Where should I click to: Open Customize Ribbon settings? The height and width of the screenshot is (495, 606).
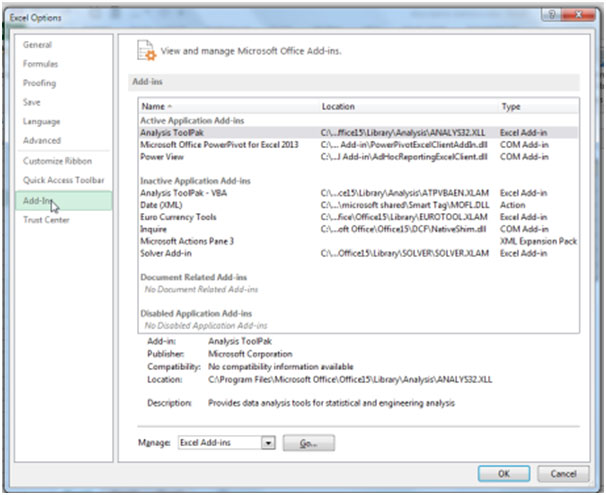tap(58, 161)
